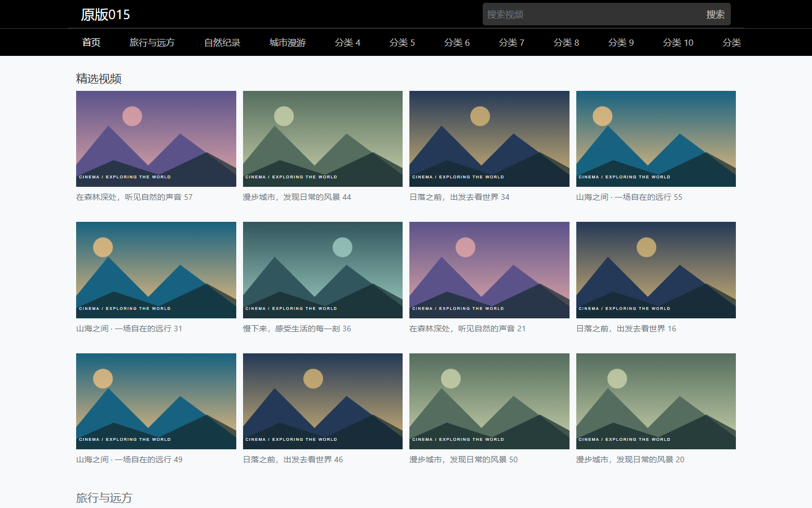Go to 分类 9 in navigation
Viewport: 812px width, 508px height.
pos(621,42)
